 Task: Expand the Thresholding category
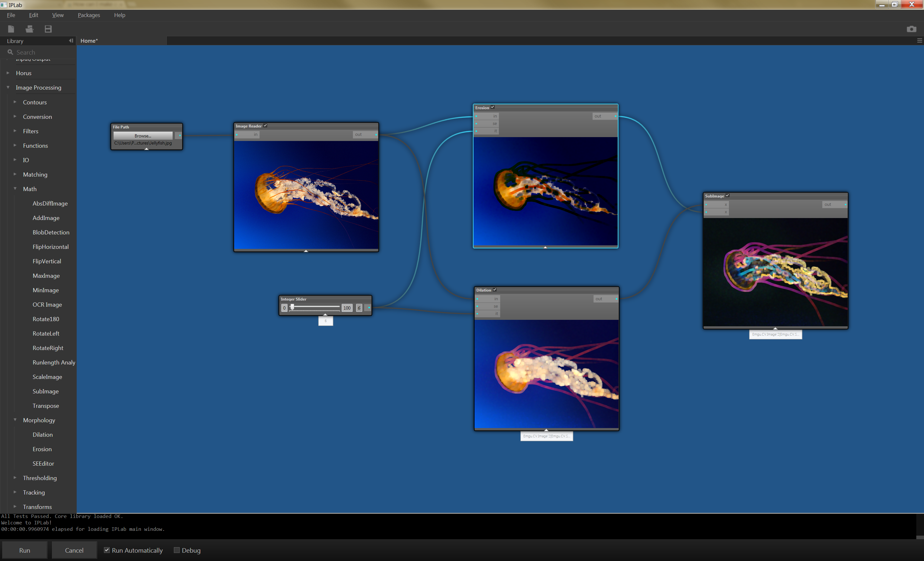pos(15,477)
